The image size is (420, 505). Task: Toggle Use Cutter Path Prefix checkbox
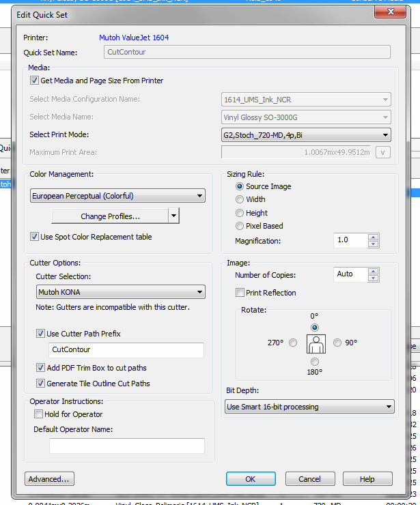(x=40, y=334)
